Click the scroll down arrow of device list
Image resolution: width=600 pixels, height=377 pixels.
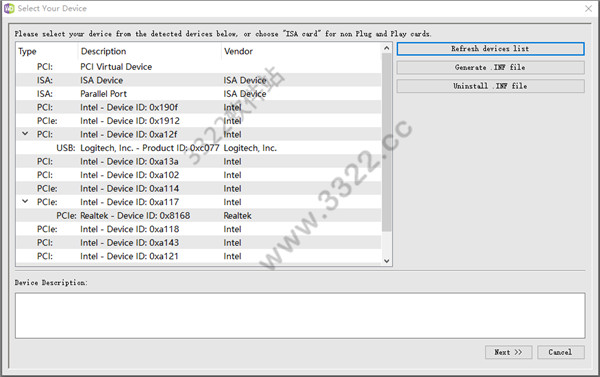(386, 261)
